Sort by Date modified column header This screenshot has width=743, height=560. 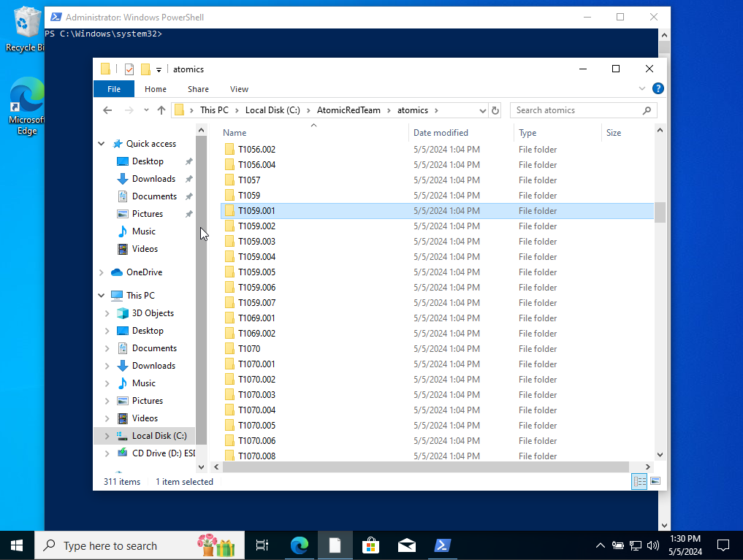click(x=441, y=133)
